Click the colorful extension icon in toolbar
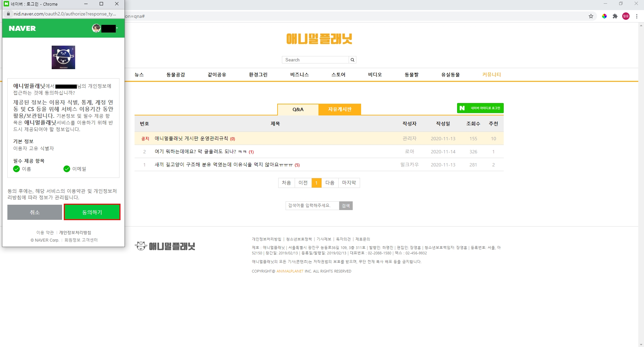The width and height of the screenshot is (644, 347). tap(604, 16)
